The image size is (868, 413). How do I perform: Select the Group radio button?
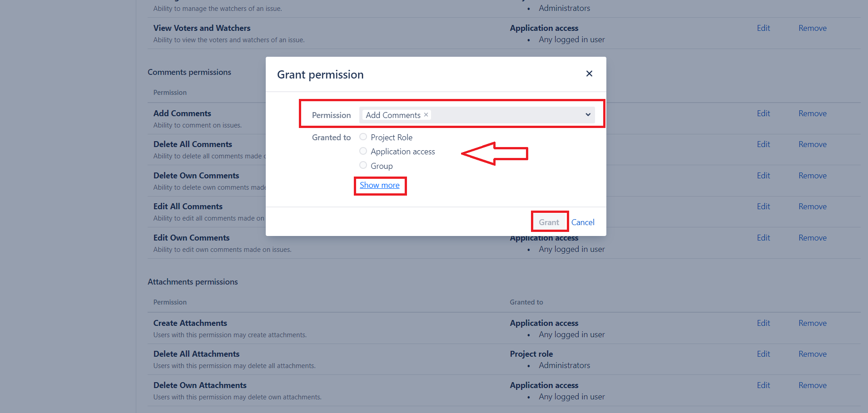(x=363, y=165)
